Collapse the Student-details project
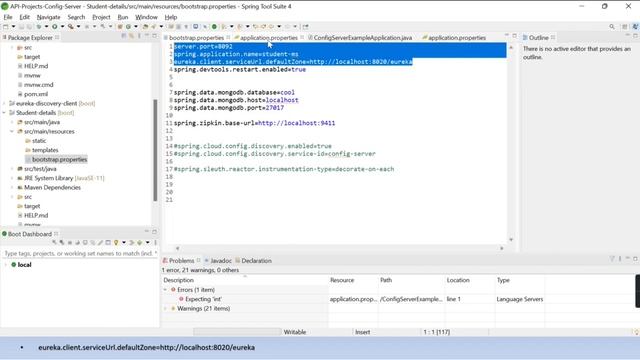This screenshot has width=640, height=360. coord(4,113)
